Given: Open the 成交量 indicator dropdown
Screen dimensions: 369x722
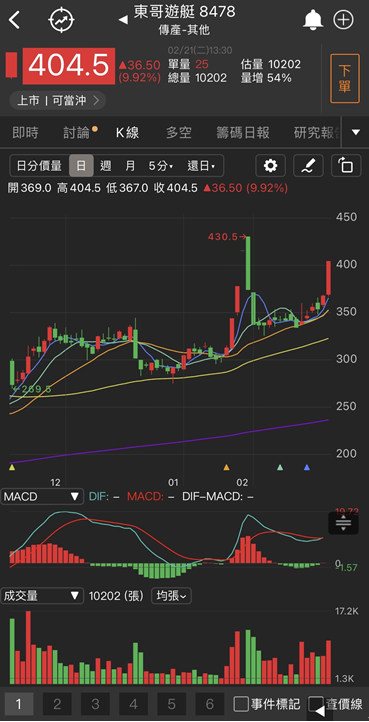Looking at the screenshot, I should (x=42, y=596).
